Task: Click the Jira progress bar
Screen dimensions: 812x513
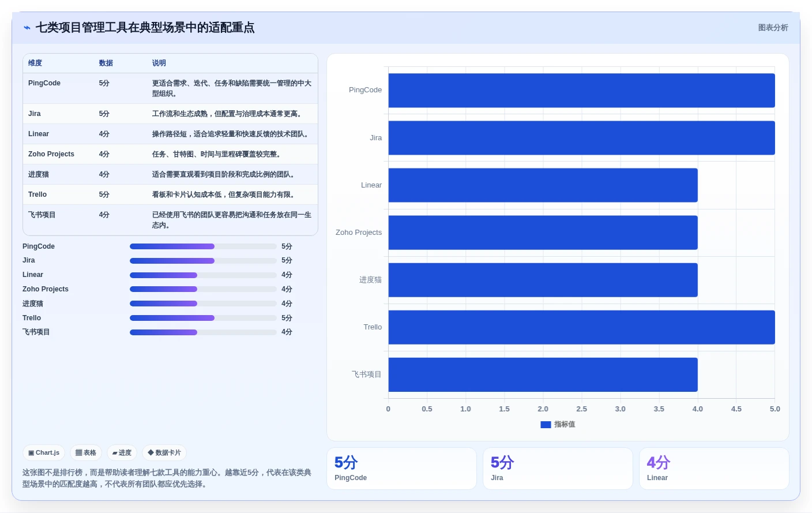Action: tap(203, 261)
